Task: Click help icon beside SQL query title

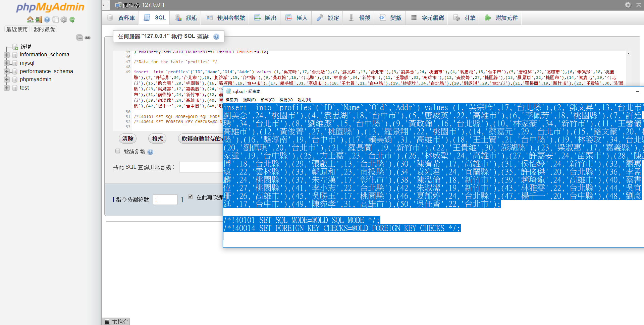Action: click(x=216, y=37)
